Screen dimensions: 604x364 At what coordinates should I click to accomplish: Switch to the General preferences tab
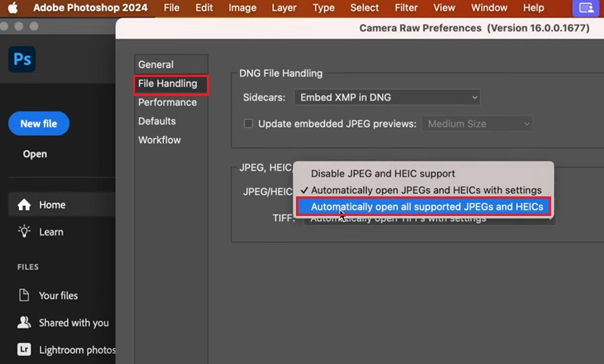click(171, 64)
